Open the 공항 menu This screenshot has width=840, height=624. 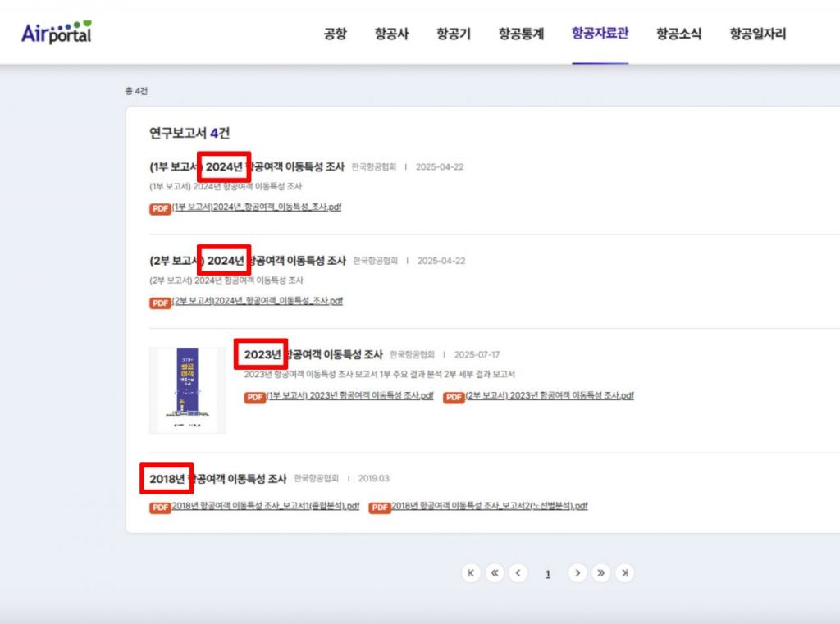pos(335,34)
